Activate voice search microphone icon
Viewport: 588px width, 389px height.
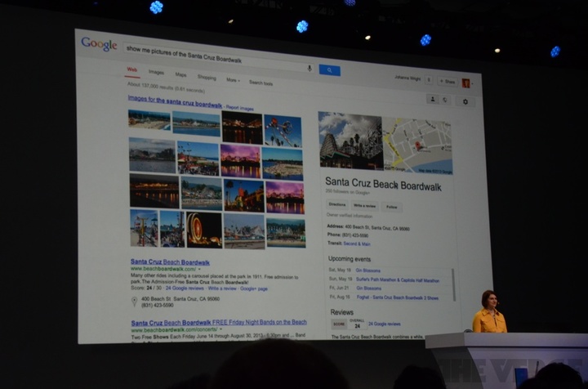pyautogui.click(x=310, y=69)
